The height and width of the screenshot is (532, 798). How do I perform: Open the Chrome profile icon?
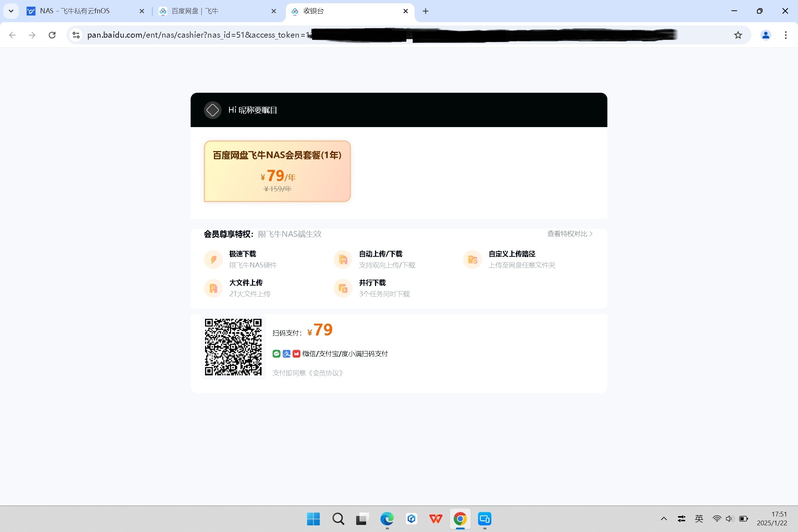765,35
